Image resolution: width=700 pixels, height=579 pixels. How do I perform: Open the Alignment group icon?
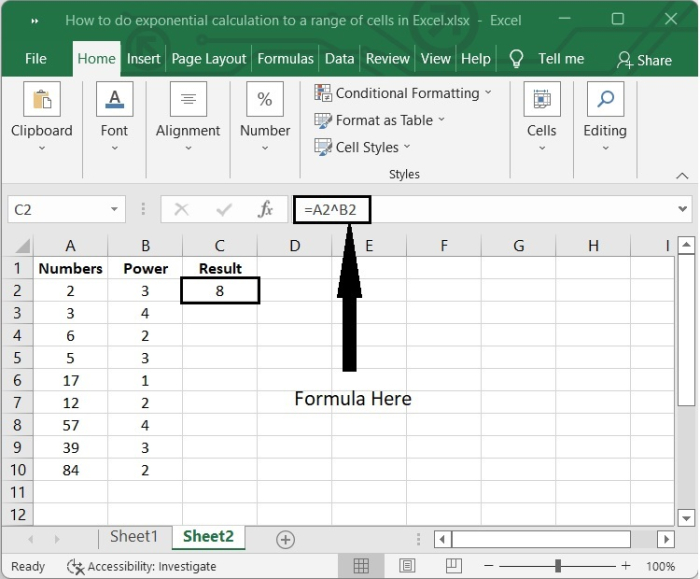click(188, 100)
